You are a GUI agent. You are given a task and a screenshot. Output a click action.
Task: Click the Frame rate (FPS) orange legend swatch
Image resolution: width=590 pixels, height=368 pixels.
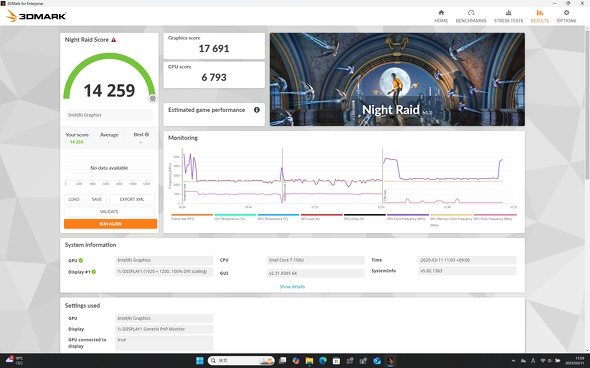[x=192, y=215]
